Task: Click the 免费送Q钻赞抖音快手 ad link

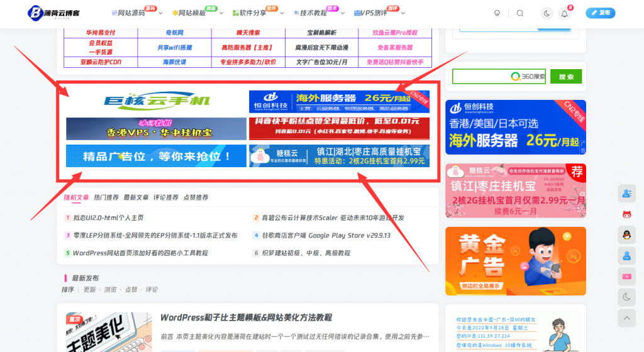Action: (395, 62)
